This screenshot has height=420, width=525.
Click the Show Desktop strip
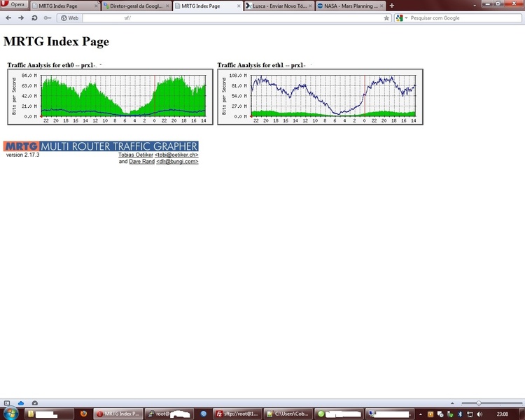pyautogui.click(x=521, y=414)
